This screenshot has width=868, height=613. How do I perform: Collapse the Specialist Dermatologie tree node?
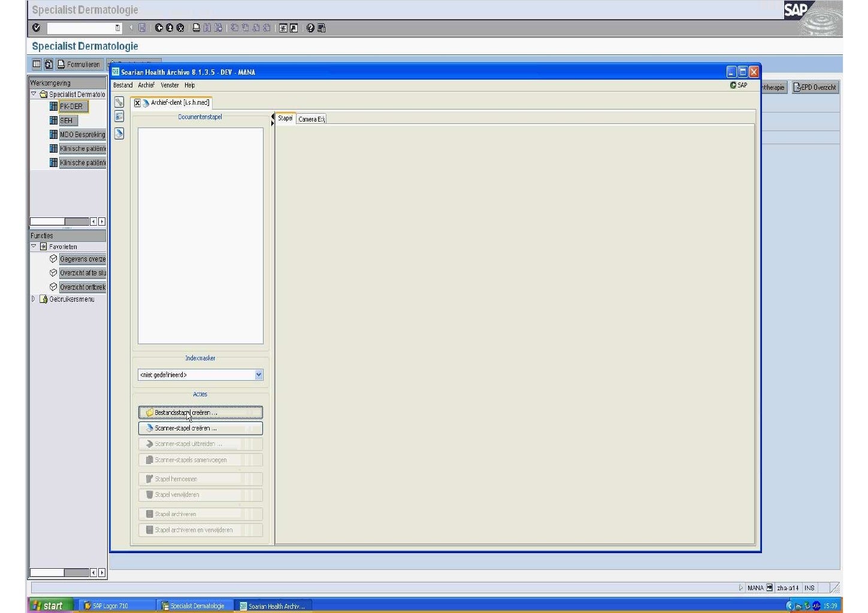[x=34, y=94]
